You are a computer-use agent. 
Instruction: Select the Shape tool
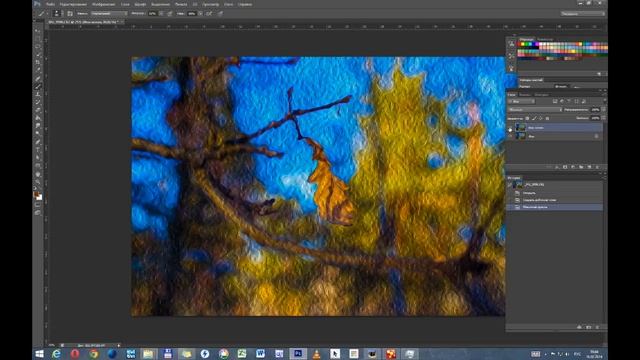[38, 165]
